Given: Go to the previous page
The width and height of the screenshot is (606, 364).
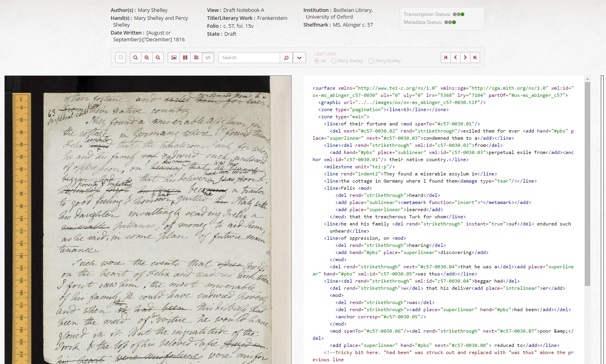Looking at the screenshot, I should tap(455, 58).
